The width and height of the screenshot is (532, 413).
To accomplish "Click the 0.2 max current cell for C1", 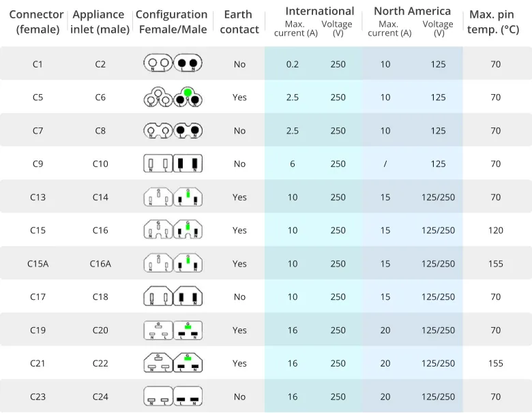I will pyautogui.click(x=293, y=64).
